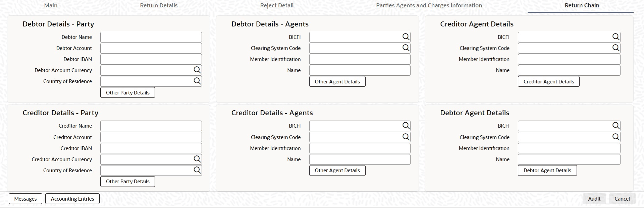Open the Reject Detail tab
Image resolution: width=644 pixels, height=209 pixels.
(277, 5)
